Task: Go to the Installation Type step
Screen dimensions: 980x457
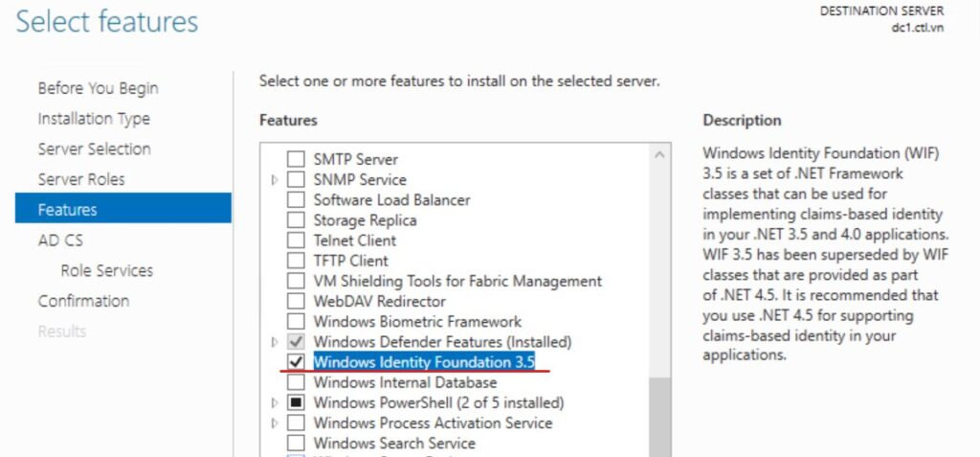Action: (94, 119)
